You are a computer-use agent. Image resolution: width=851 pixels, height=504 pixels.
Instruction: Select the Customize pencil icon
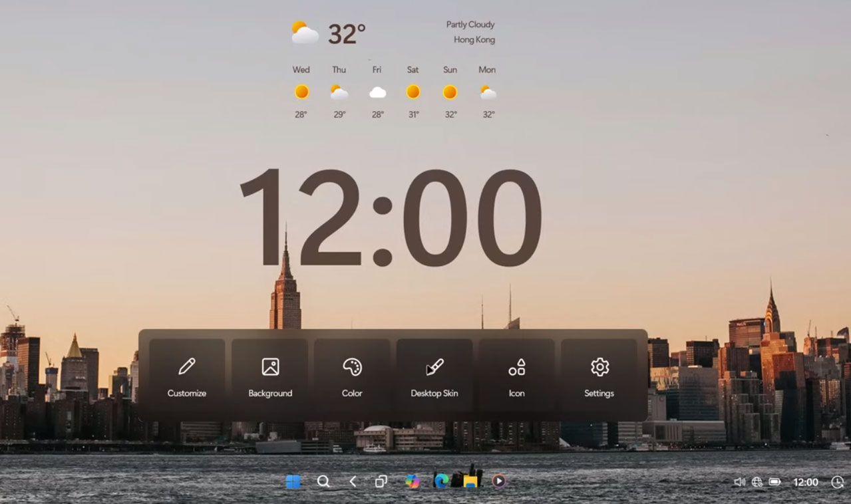pos(186,366)
